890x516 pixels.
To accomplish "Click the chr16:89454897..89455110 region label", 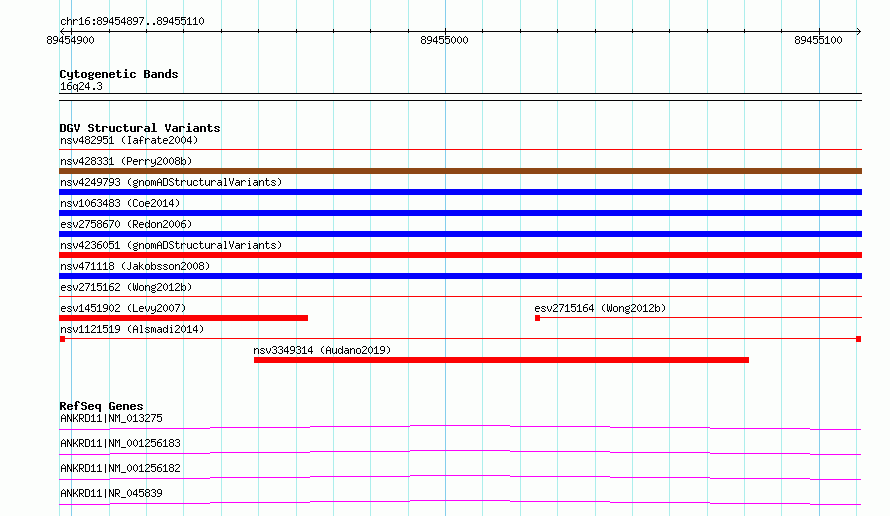I will click(x=132, y=21).
